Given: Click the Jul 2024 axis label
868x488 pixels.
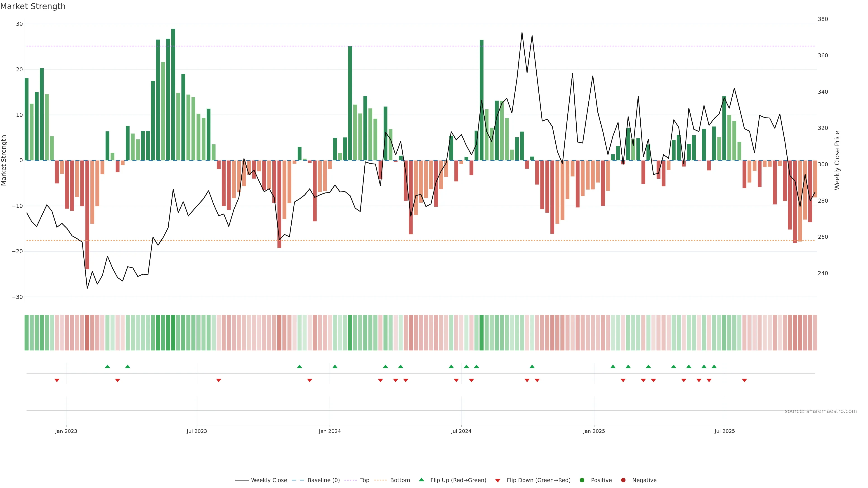Looking at the screenshot, I should (461, 431).
